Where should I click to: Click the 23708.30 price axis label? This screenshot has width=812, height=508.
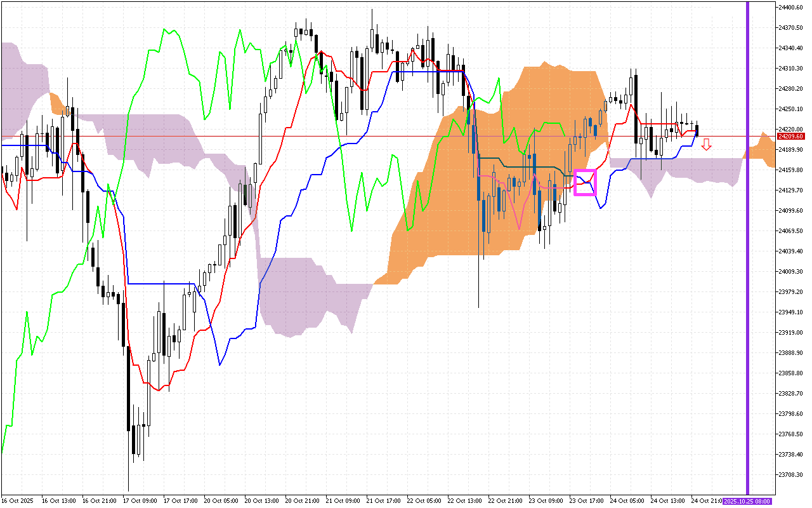(790, 474)
